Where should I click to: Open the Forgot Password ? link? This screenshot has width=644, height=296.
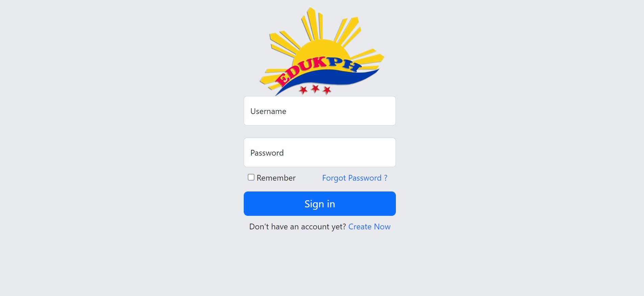355,178
